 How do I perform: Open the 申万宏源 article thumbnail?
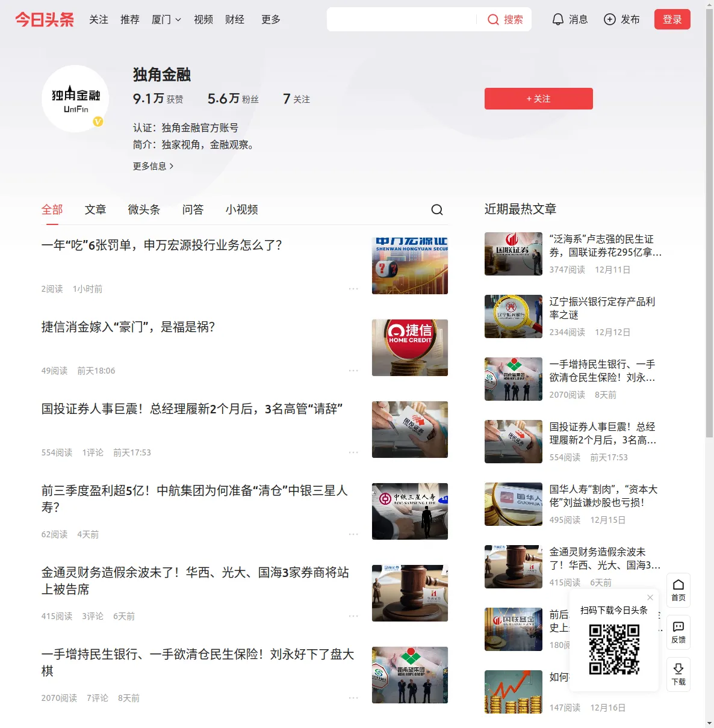click(410, 266)
